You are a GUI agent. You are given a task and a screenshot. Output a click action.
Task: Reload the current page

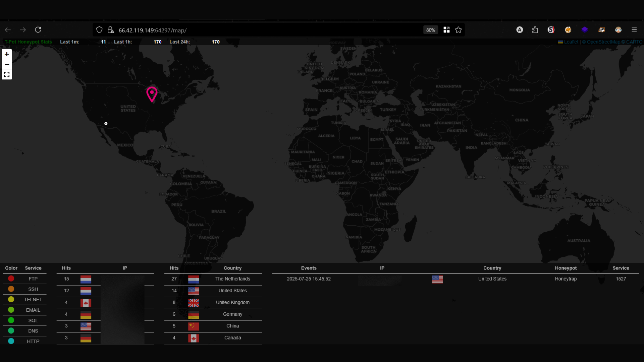coord(38,30)
